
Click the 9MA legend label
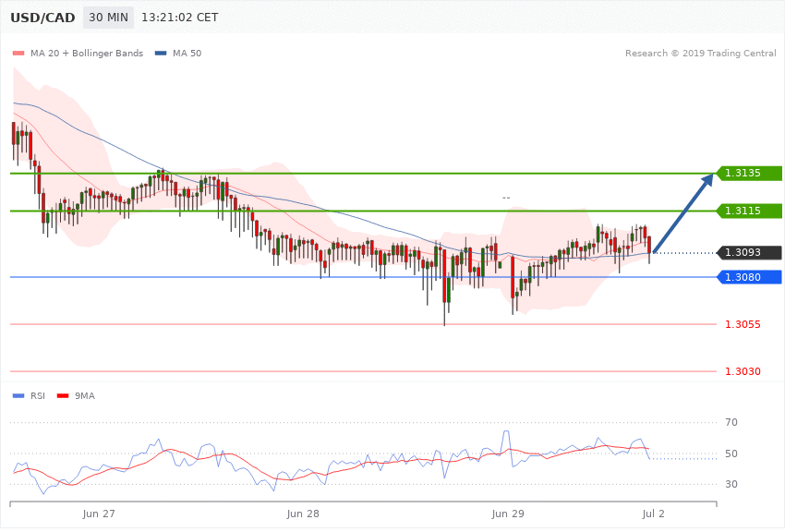(85, 396)
